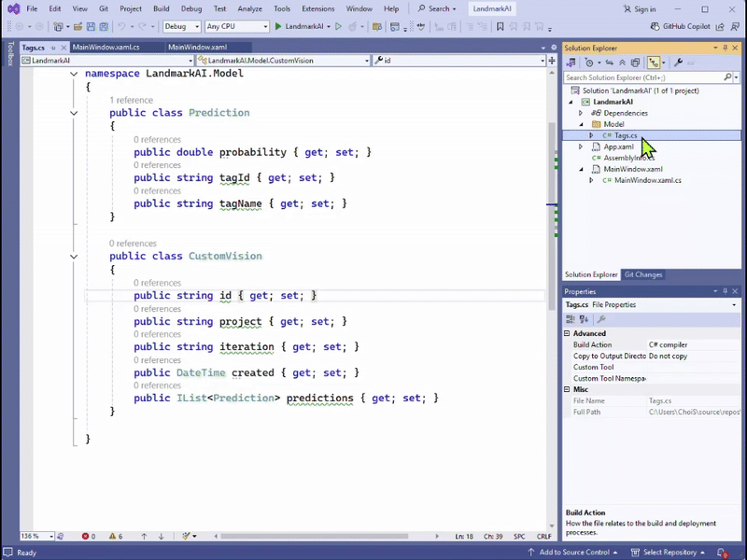This screenshot has width=747, height=560.
Task: Go to next issue down-arrow icon
Action: point(161,536)
